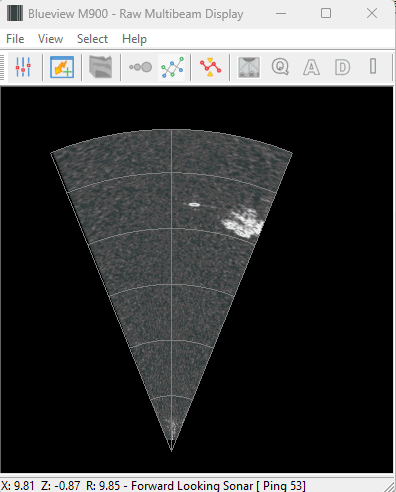Screen dimensions: 396x492
Task: Click the Forward Looking Sonar status text
Action: (x=192, y=485)
